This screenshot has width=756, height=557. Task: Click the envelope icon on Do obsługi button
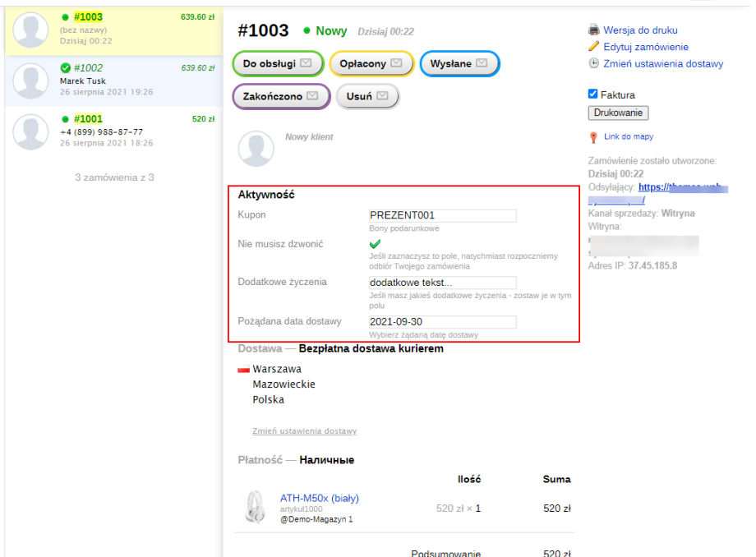click(306, 63)
